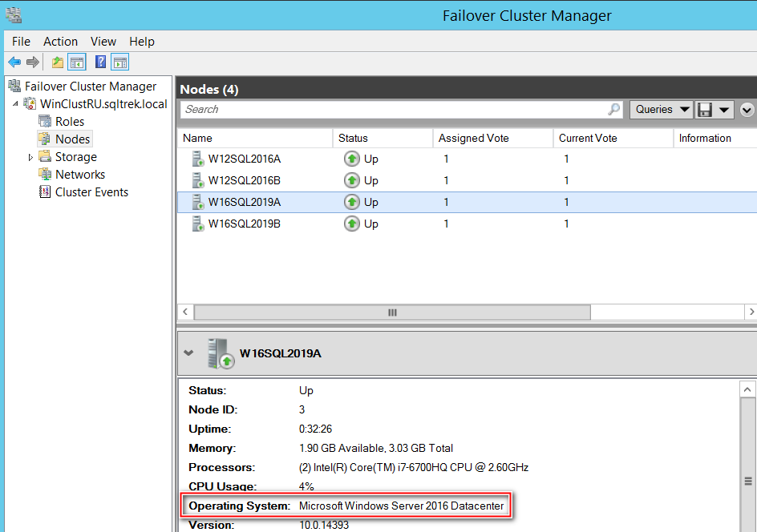757x532 pixels.
Task: Open the save query dropdown arrow
Action: click(x=724, y=111)
